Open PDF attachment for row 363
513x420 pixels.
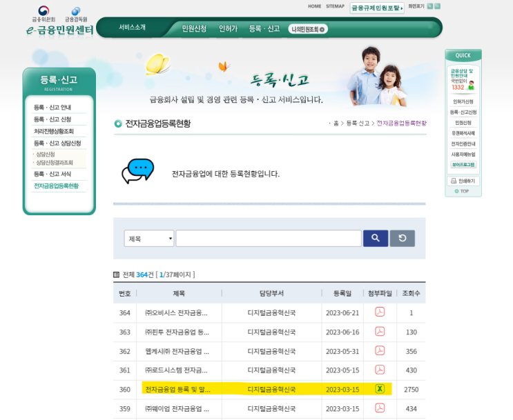pyautogui.click(x=380, y=332)
